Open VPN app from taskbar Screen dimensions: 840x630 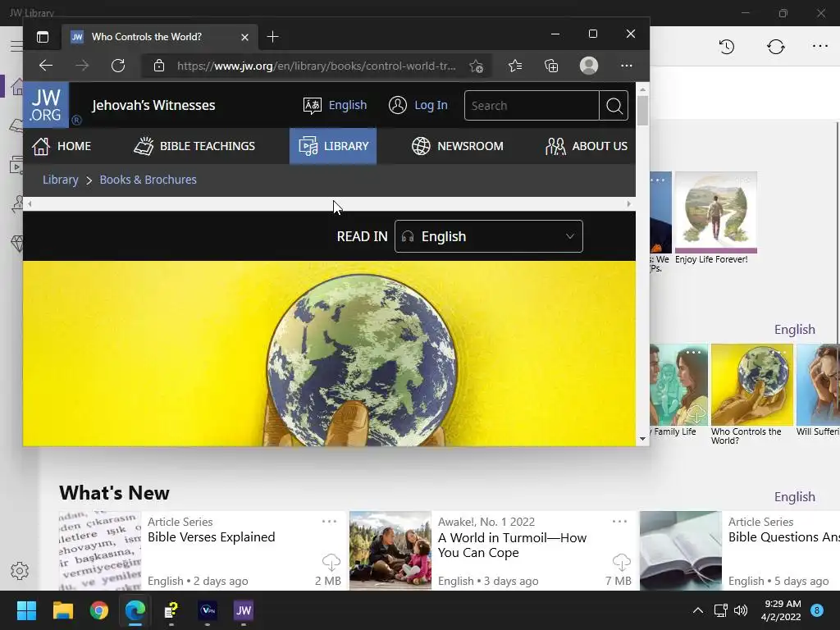click(208, 610)
